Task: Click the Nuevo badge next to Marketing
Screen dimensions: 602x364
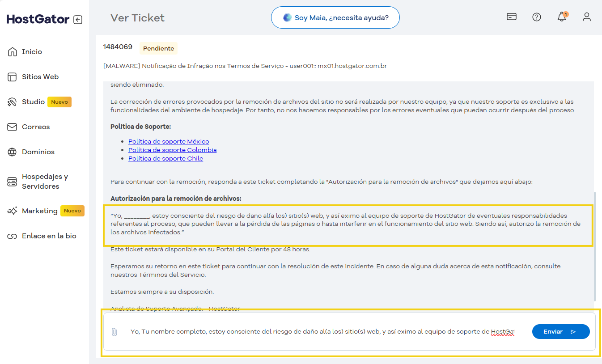Action: [72, 211]
